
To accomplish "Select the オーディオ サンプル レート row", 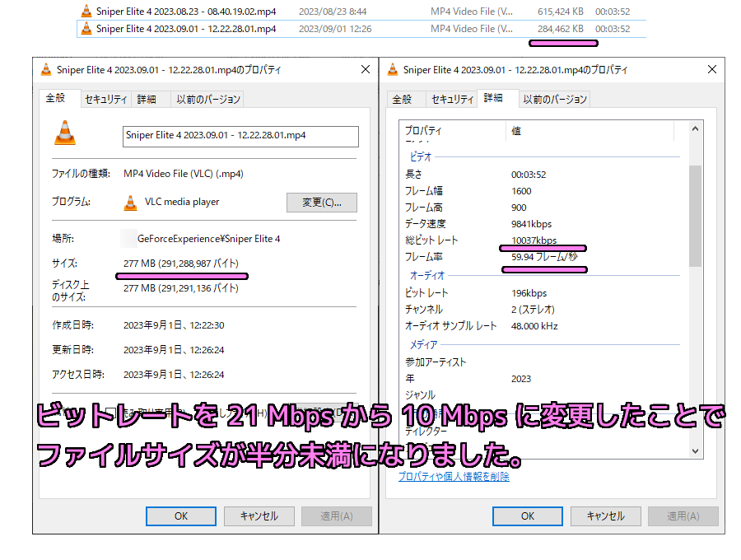I will coord(542,326).
